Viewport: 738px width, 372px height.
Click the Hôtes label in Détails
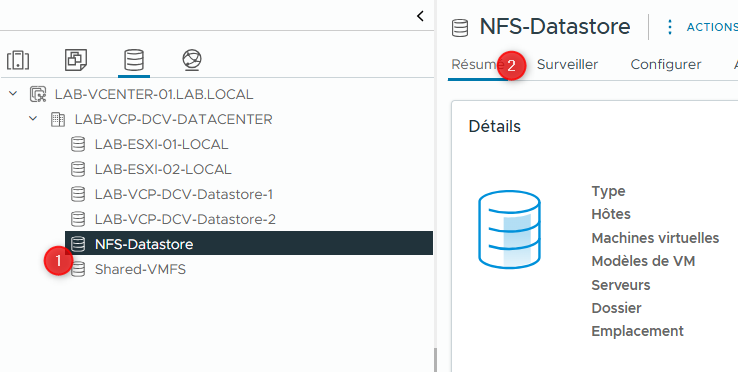611,214
